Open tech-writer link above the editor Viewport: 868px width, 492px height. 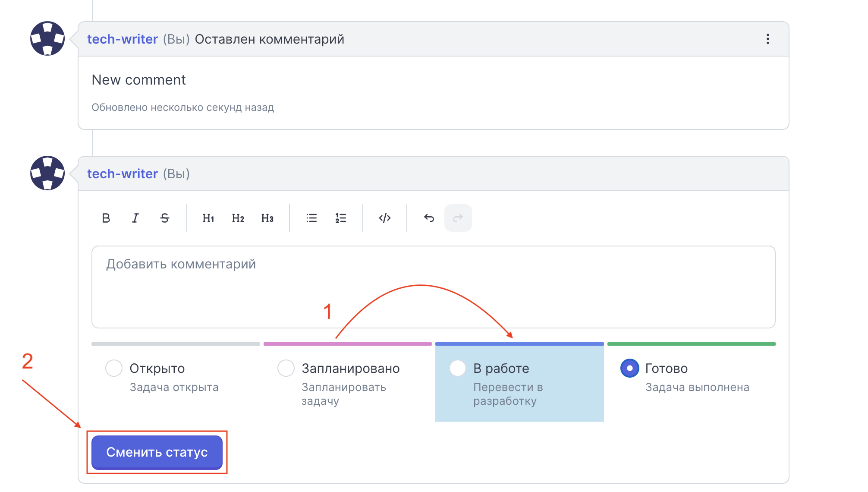pyautogui.click(x=123, y=173)
